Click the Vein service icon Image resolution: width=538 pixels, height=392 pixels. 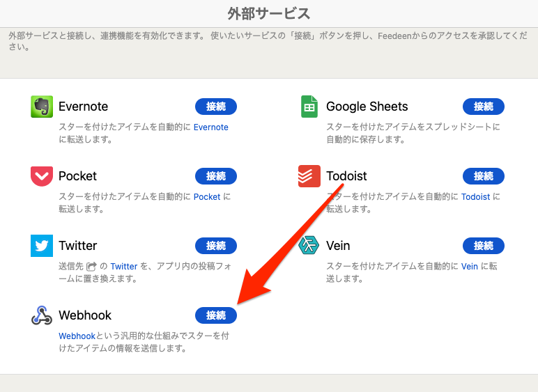pos(309,246)
